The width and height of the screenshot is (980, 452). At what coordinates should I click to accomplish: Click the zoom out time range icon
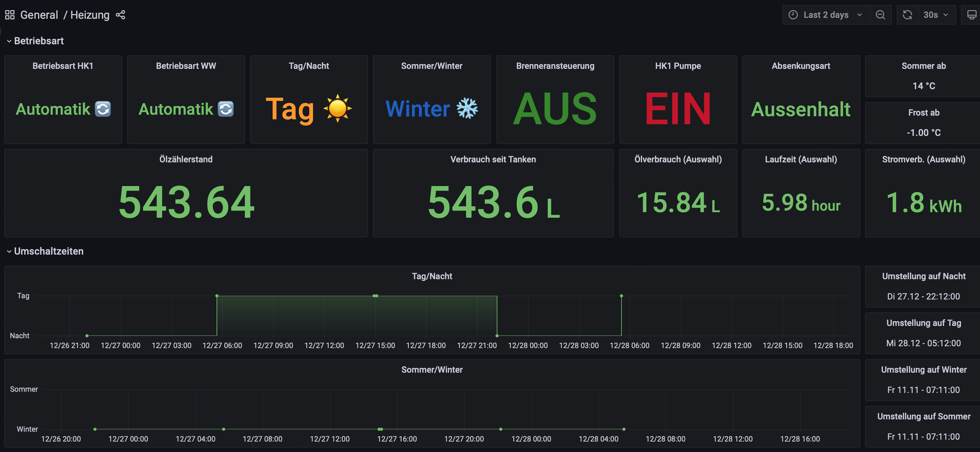880,15
